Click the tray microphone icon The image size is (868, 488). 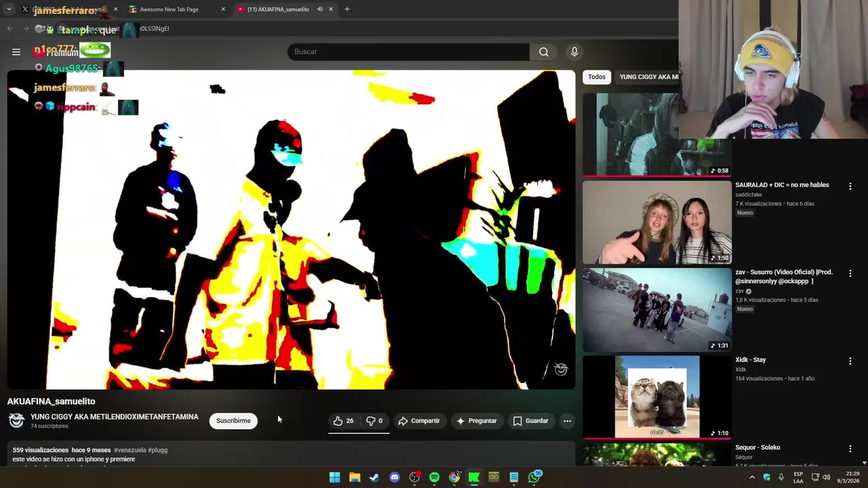[781, 477]
